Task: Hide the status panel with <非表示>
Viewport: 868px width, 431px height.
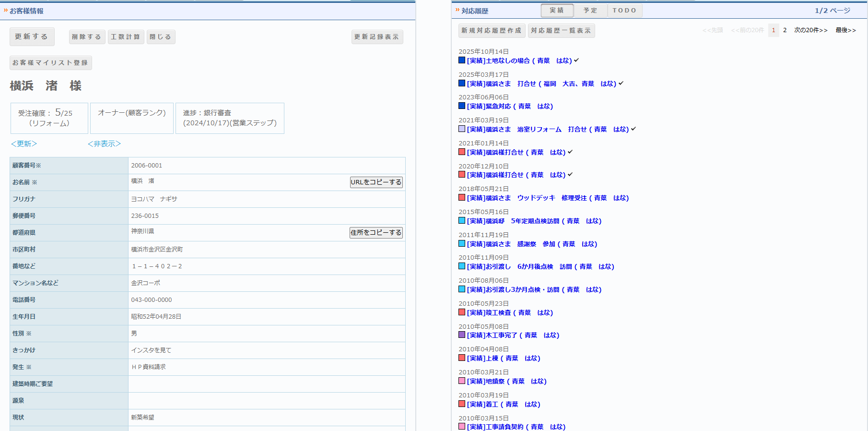Action: (x=104, y=144)
